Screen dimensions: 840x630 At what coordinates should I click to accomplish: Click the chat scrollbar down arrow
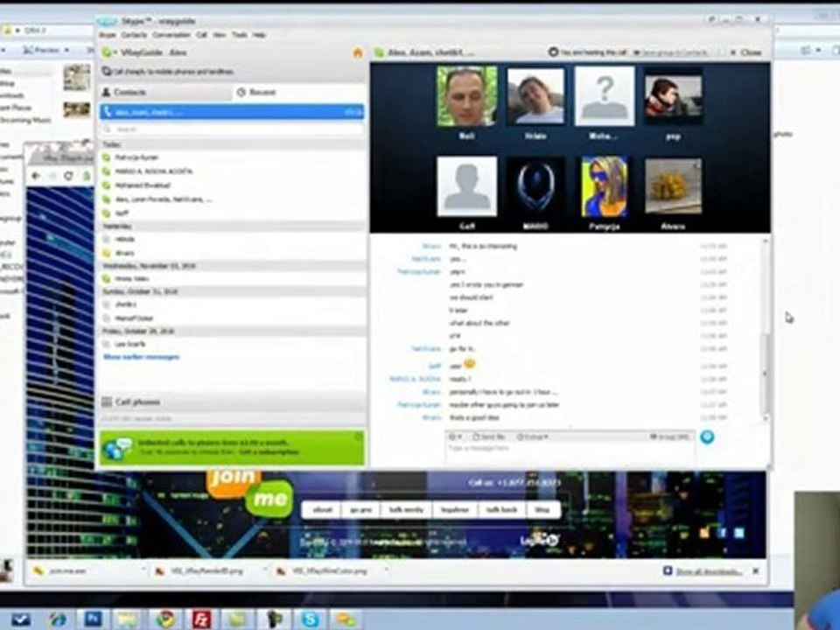765,419
